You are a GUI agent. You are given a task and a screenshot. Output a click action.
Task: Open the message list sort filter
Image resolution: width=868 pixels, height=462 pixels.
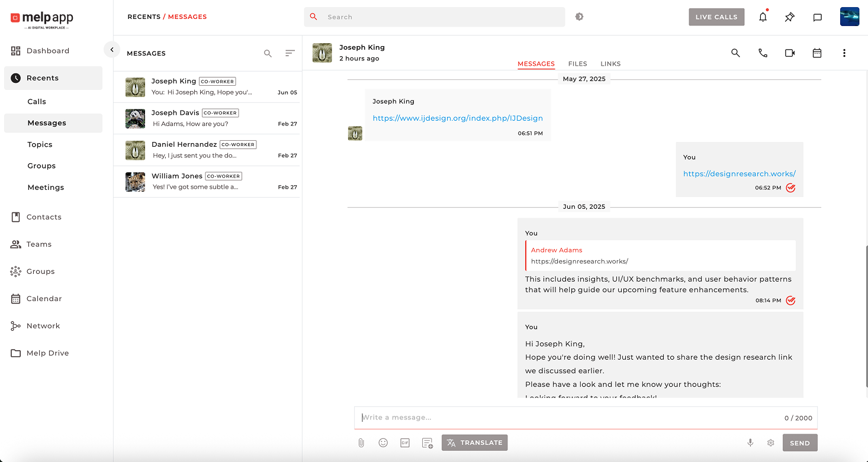290,53
